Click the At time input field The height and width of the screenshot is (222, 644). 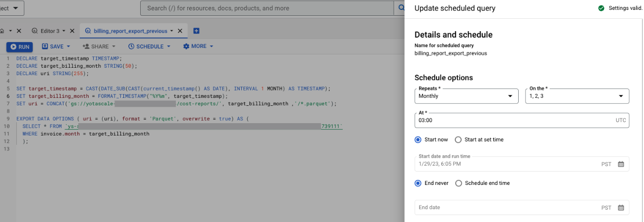[x=515, y=120]
